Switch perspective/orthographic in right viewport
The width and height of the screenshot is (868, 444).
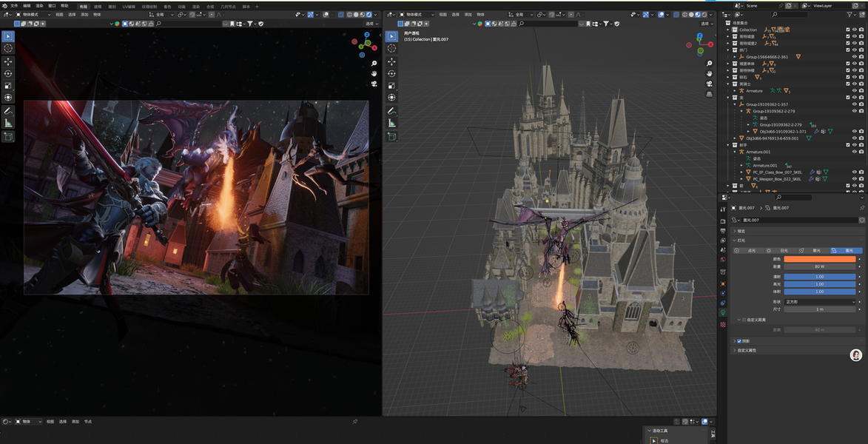click(709, 94)
